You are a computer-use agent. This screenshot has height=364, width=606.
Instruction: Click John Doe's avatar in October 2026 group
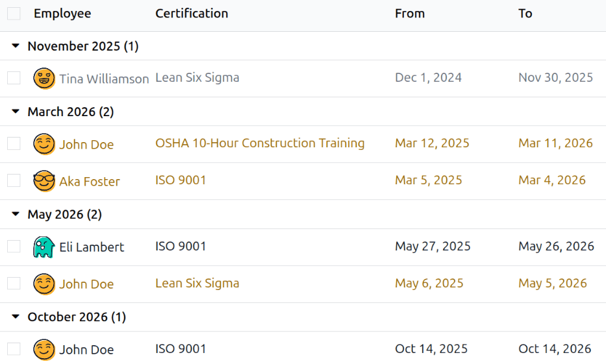(44, 349)
